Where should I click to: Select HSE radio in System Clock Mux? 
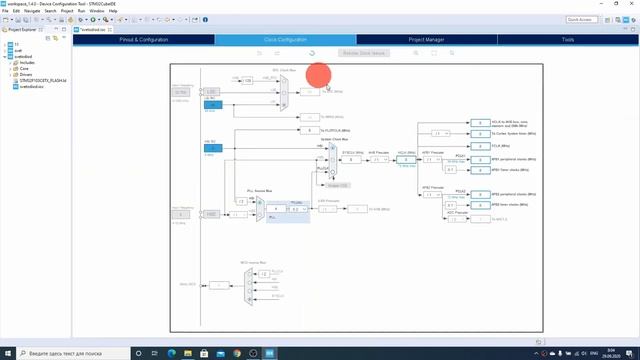(x=333, y=160)
